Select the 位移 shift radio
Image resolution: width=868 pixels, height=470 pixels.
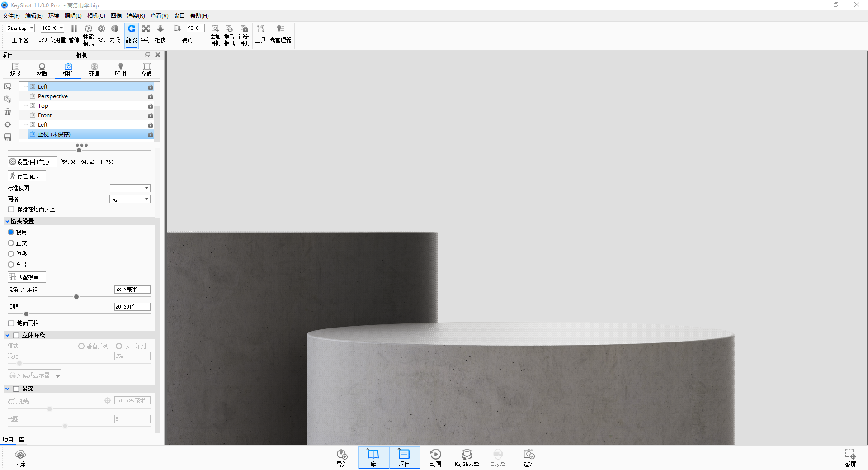[11, 254]
